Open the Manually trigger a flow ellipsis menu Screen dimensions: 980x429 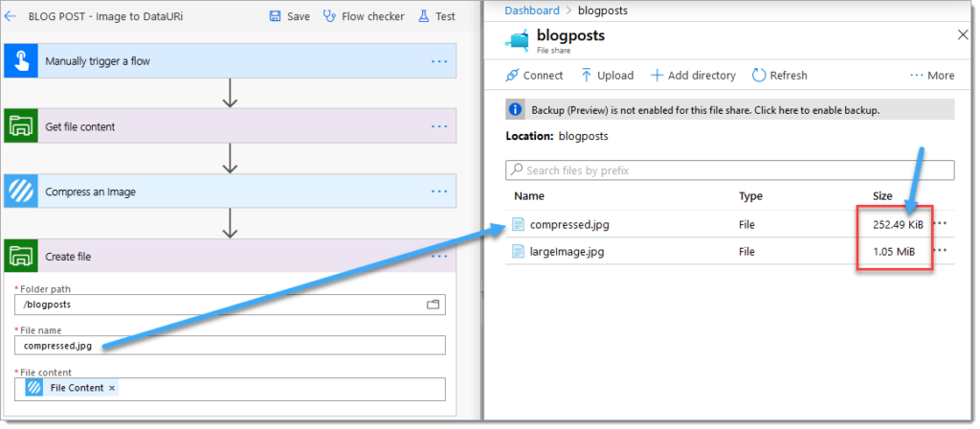click(439, 62)
